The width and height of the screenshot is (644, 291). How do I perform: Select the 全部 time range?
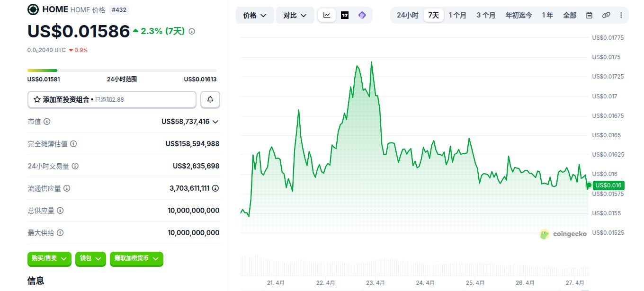click(570, 15)
